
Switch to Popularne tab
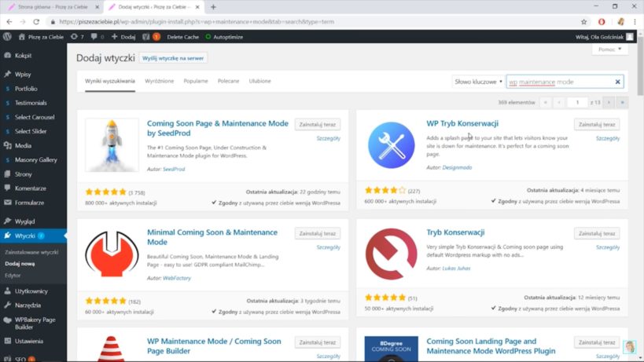[x=196, y=81]
